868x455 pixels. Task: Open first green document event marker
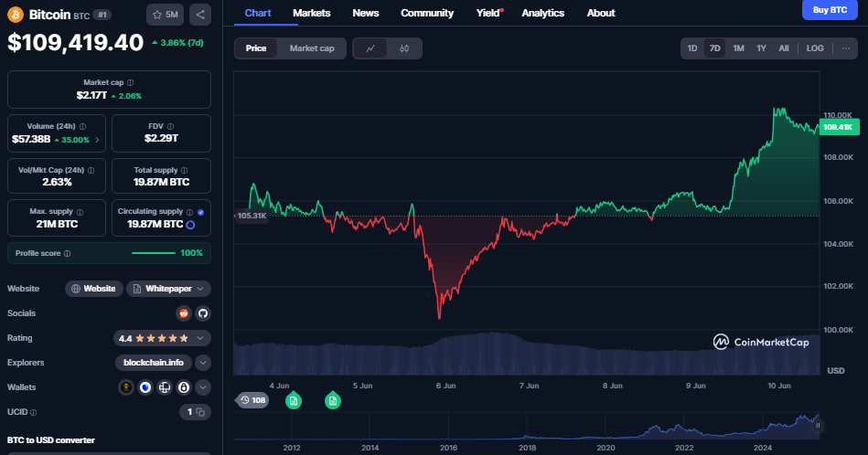pyautogui.click(x=294, y=400)
